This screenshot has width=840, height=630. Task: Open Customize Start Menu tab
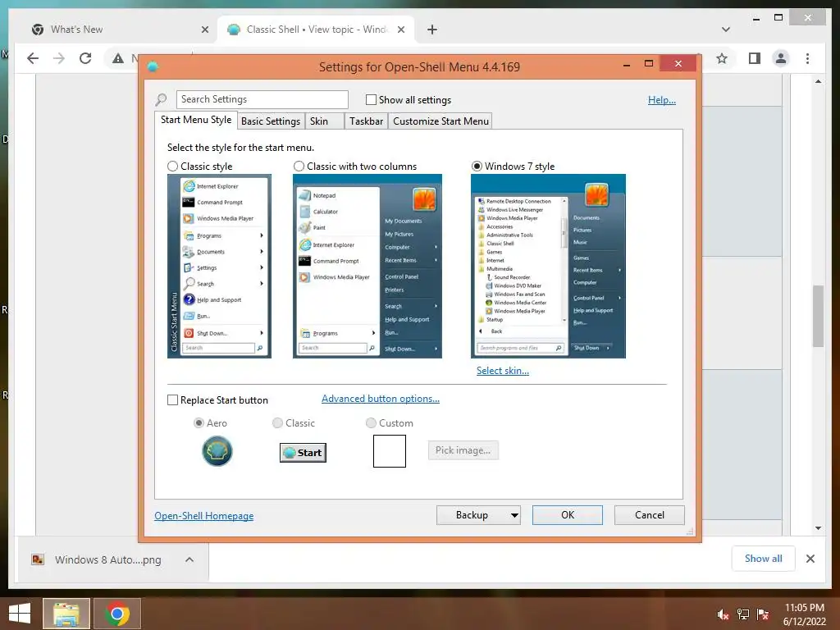(441, 121)
